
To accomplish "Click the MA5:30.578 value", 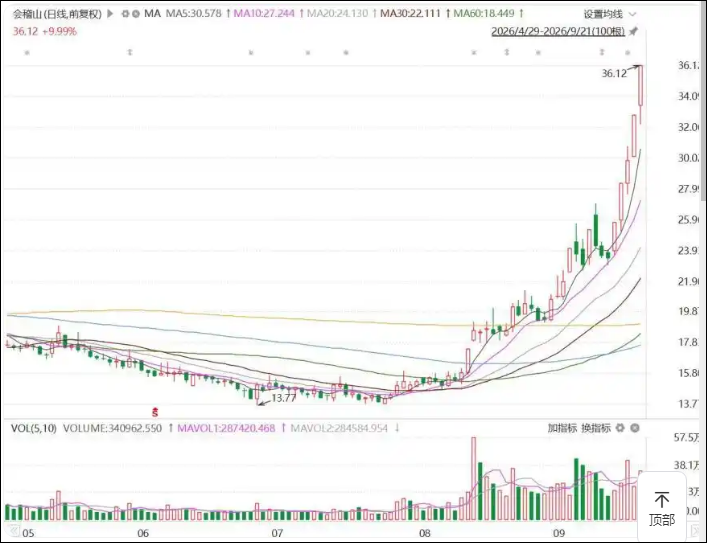I will 194,14.
